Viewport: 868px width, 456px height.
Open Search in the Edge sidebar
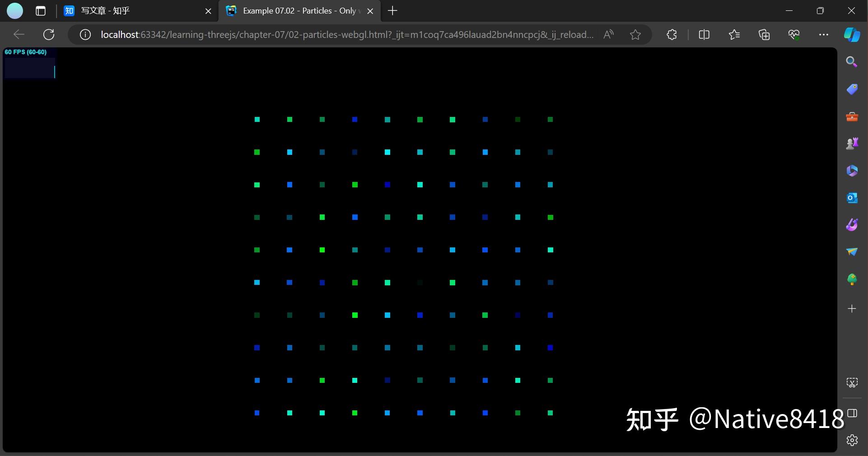tap(852, 62)
